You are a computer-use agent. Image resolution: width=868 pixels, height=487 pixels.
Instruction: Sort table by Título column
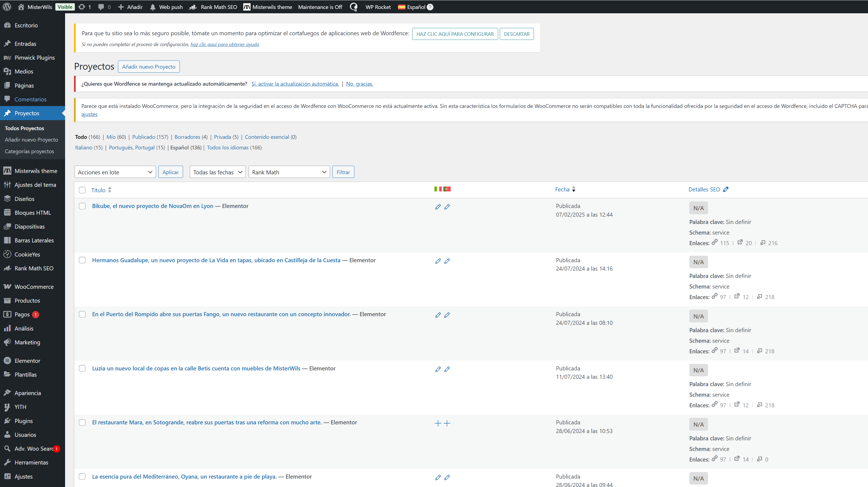(101, 190)
